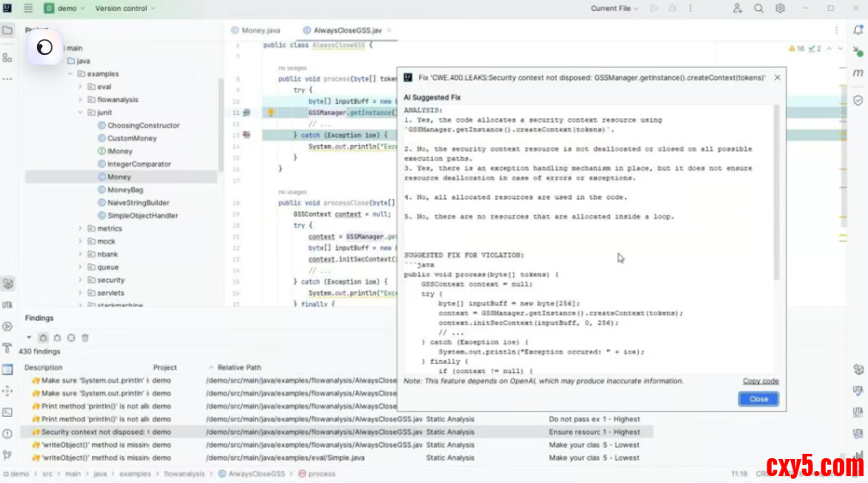The width and height of the screenshot is (868, 483).
Task: Click the 'Copy code' link
Action: point(760,381)
